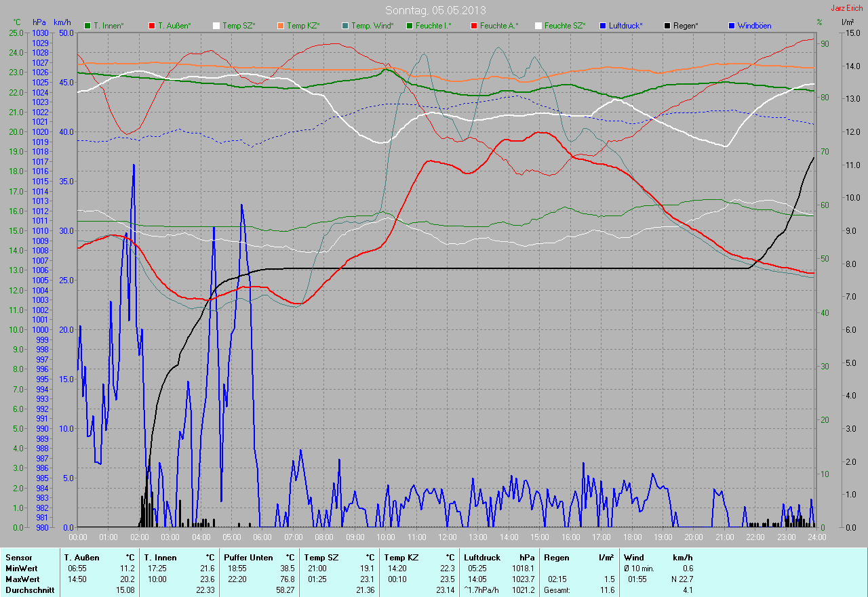
Task: Click Temp KZ average value 23.14
Action: (x=446, y=590)
